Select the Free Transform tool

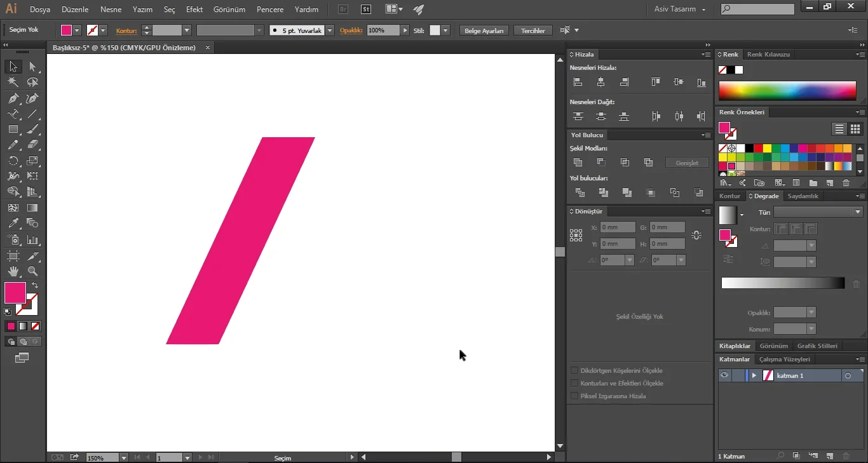pyautogui.click(x=32, y=176)
